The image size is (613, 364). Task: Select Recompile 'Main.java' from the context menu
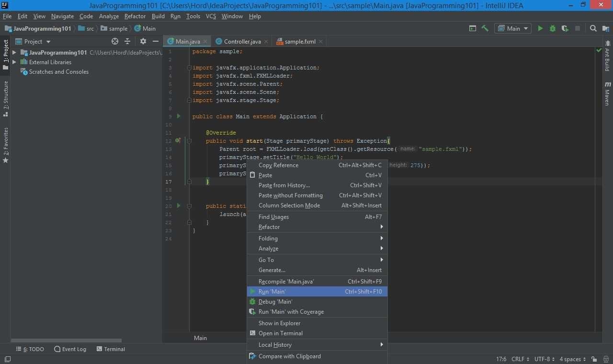[317, 282]
